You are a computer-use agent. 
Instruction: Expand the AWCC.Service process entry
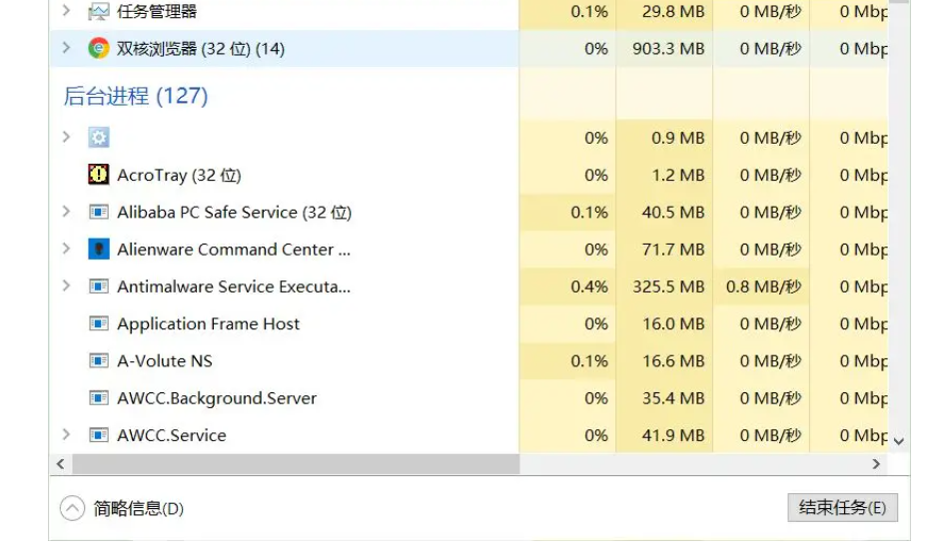click(x=66, y=434)
